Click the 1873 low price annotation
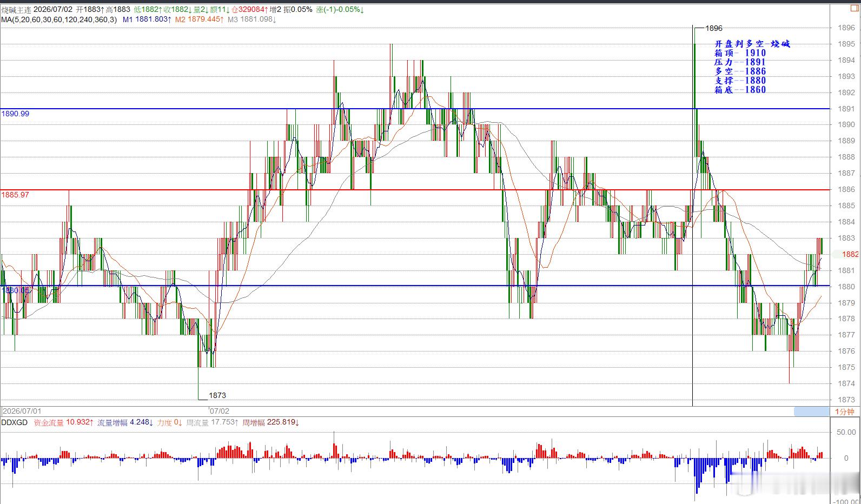 (x=217, y=395)
